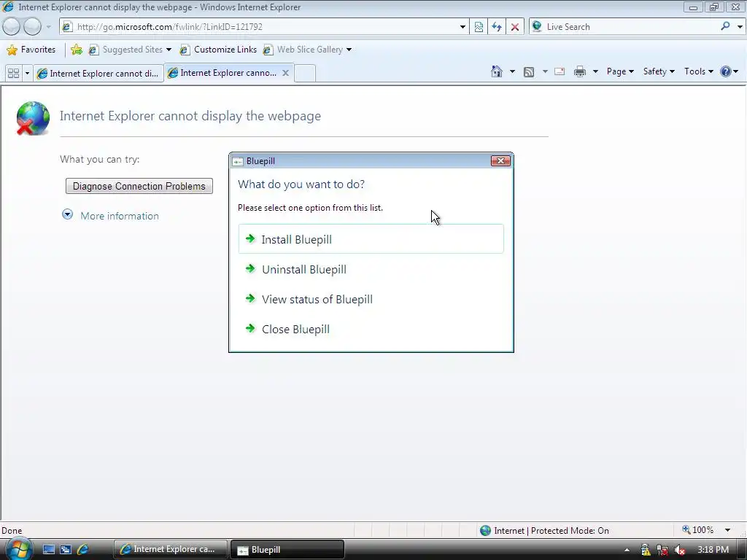Click the Print icon

coord(580,72)
